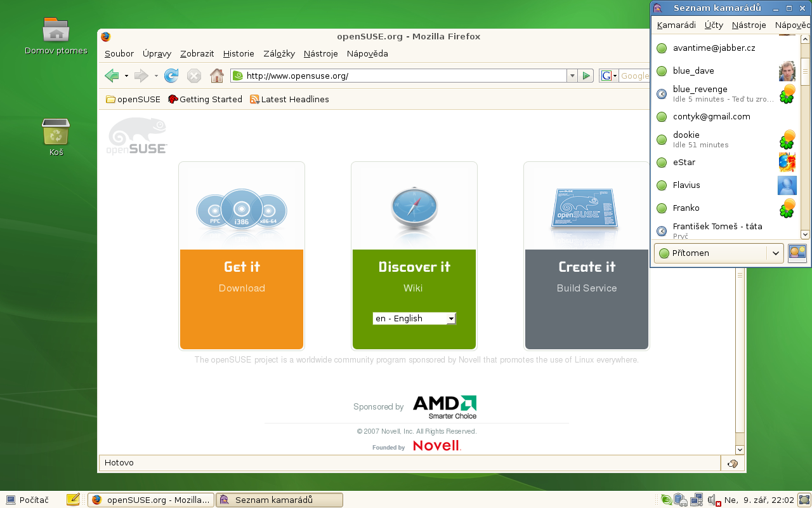Click the buddy list scrollbar up arrow

(805, 39)
